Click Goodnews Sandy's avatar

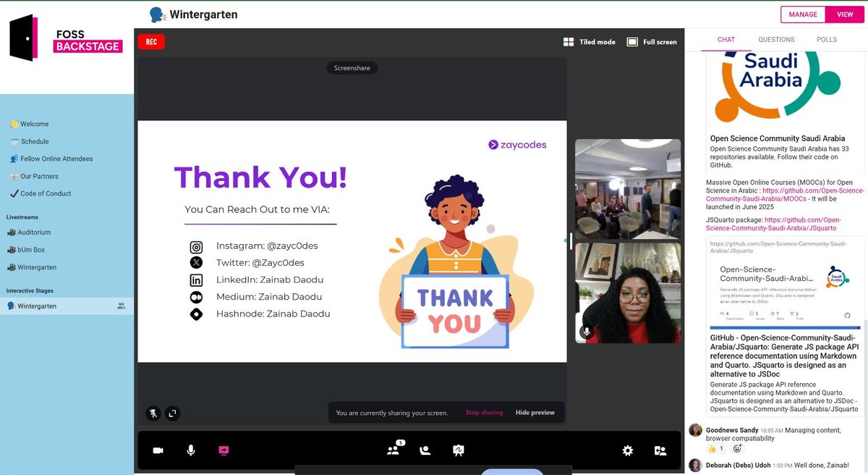coord(695,431)
